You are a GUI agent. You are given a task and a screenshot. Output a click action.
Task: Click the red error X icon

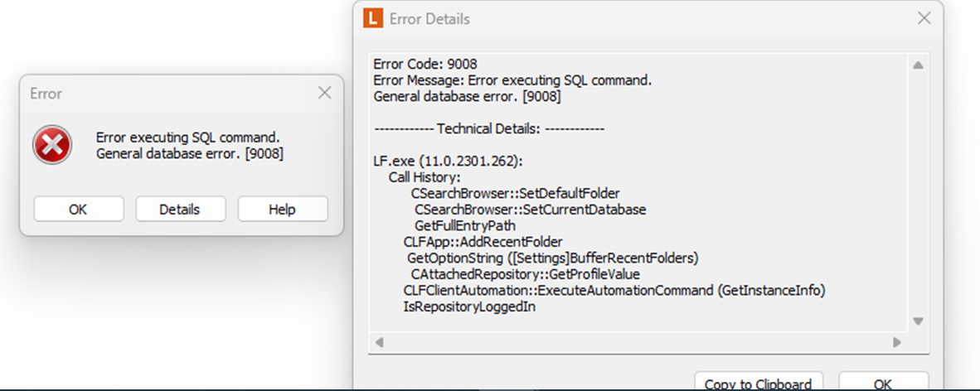(52, 145)
